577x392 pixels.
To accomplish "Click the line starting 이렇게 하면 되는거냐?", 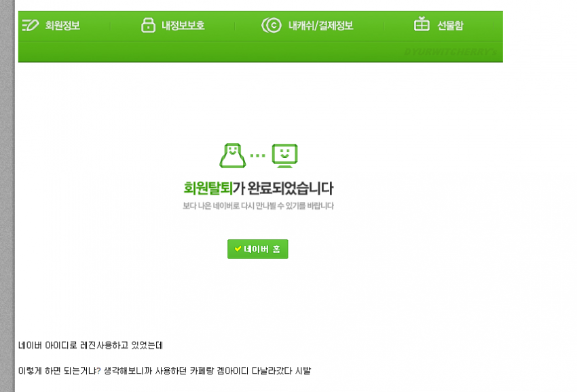I will click(164, 371).
